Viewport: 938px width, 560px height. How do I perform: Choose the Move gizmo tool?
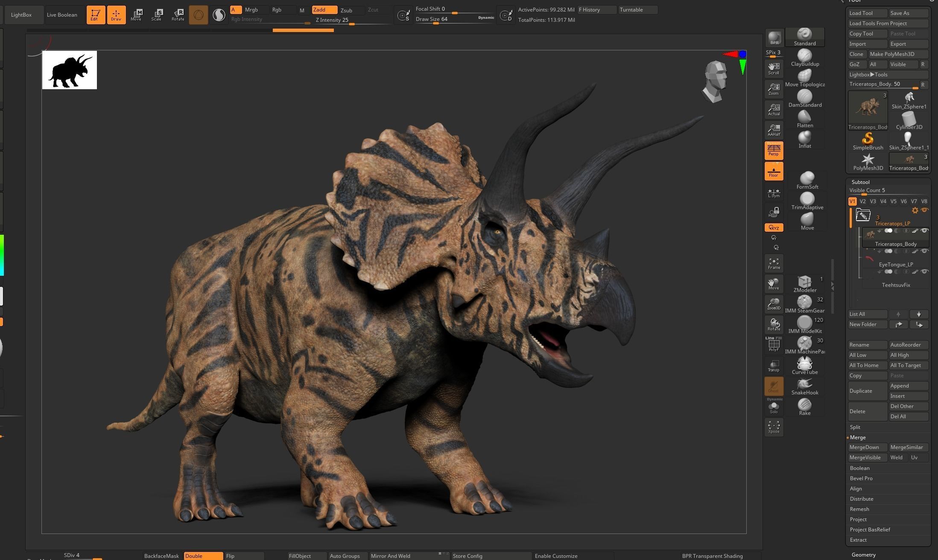[136, 15]
